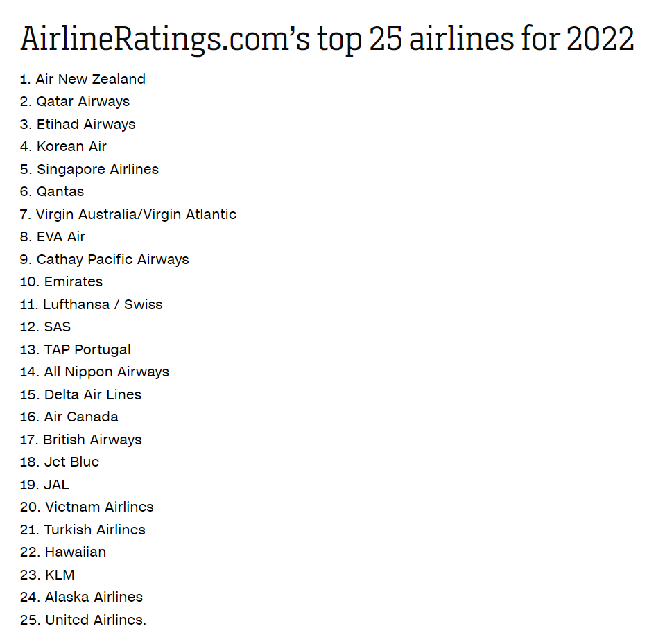Click Emirates at rank ten
The width and height of the screenshot is (665, 644).
pos(62,281)
